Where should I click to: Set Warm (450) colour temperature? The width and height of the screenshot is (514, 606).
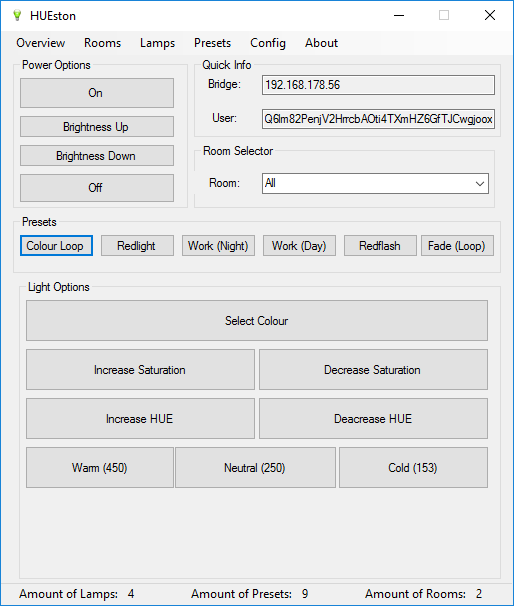pyautogui.click(x=100, y=468)
